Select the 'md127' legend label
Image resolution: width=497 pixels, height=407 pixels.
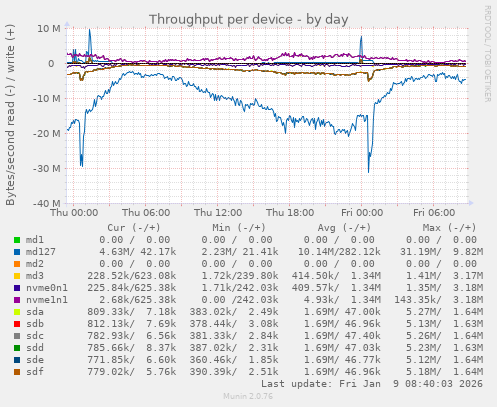click(x=41, y=252)
